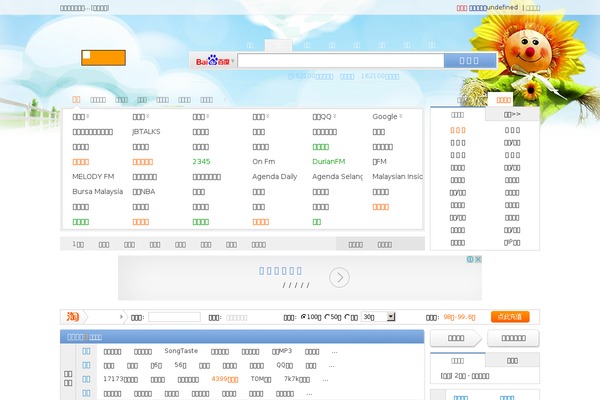This screenshot has height=400, width=600.
Task: Open the On Fm link
Action: [x=264, y=162]
